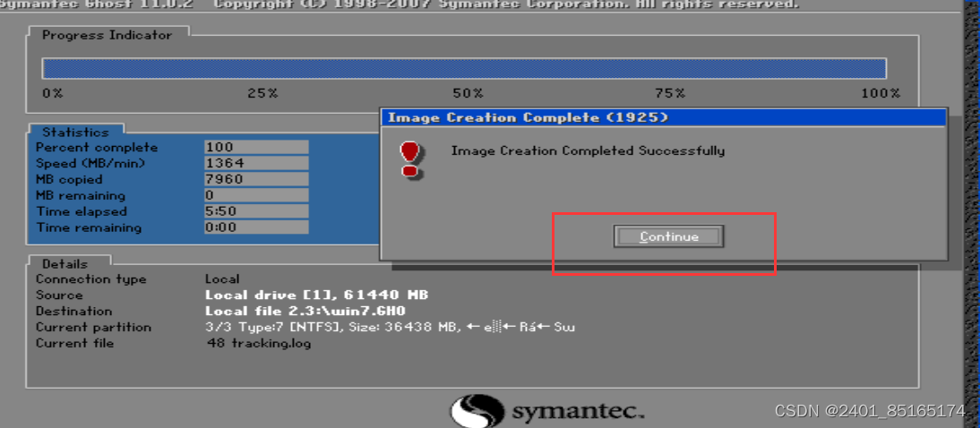This screenshot has height=428, width=980.
Task: Select the Time elapsed value 5:50
Action: [x=256, y=211]
